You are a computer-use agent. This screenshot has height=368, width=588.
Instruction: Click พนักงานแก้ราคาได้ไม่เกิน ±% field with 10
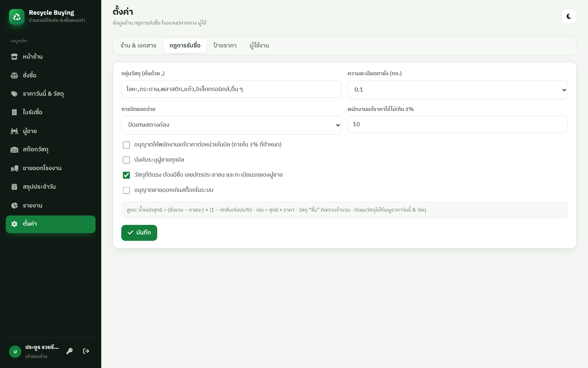click(x=458, y=124)
